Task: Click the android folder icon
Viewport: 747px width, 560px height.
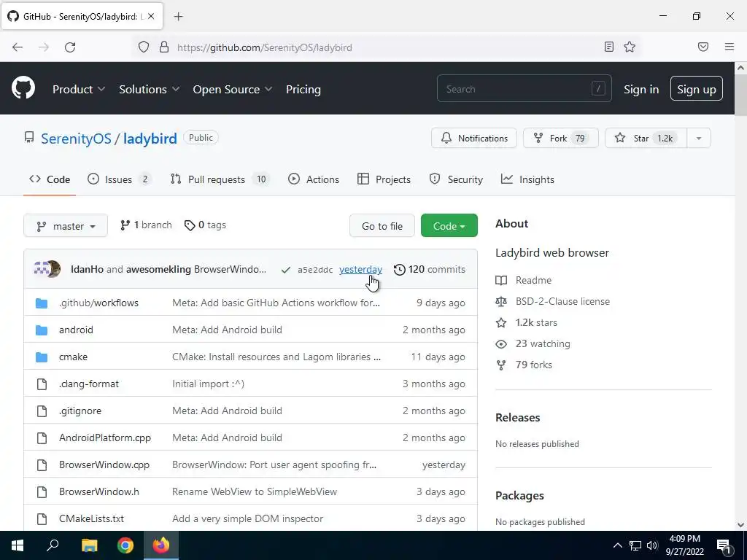Action: point(42,330)
